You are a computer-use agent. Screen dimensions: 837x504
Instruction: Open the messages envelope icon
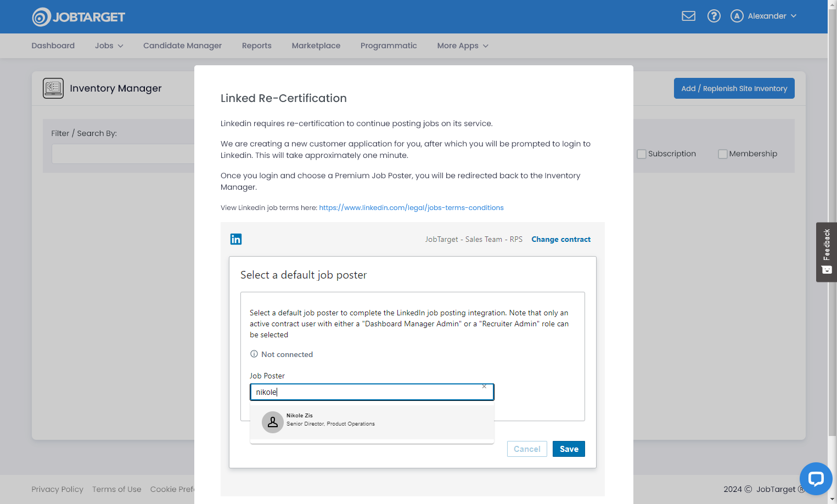coord(688,16)
